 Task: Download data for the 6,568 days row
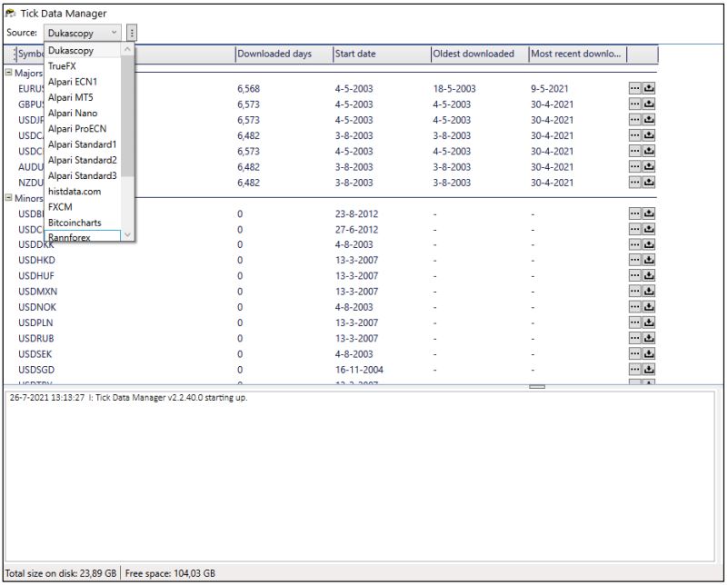click(x=649, y=88)
